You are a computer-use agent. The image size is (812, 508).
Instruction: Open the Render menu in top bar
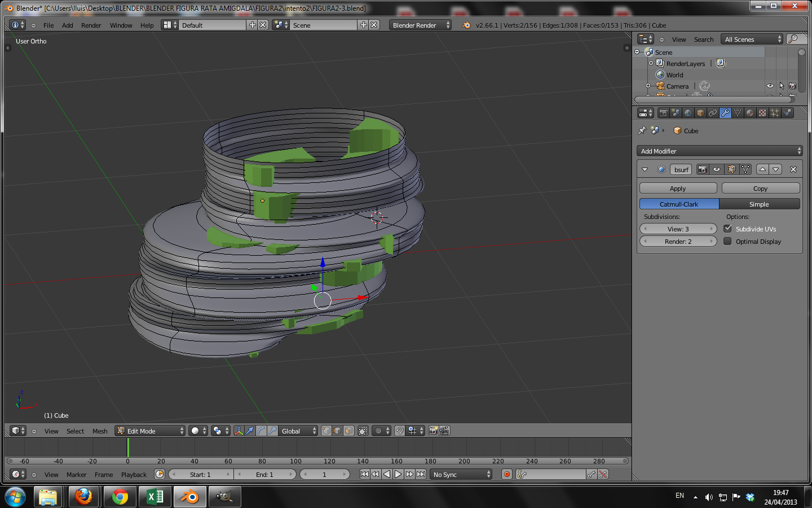pos(91,25)
